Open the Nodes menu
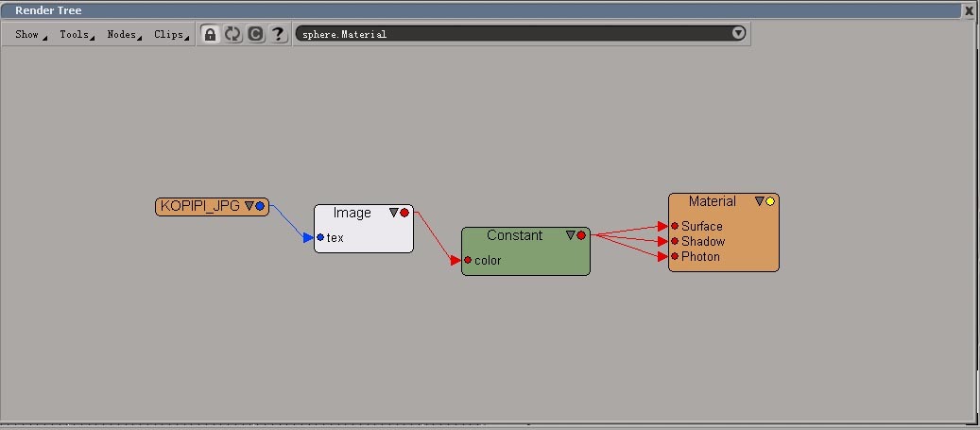 123,34
